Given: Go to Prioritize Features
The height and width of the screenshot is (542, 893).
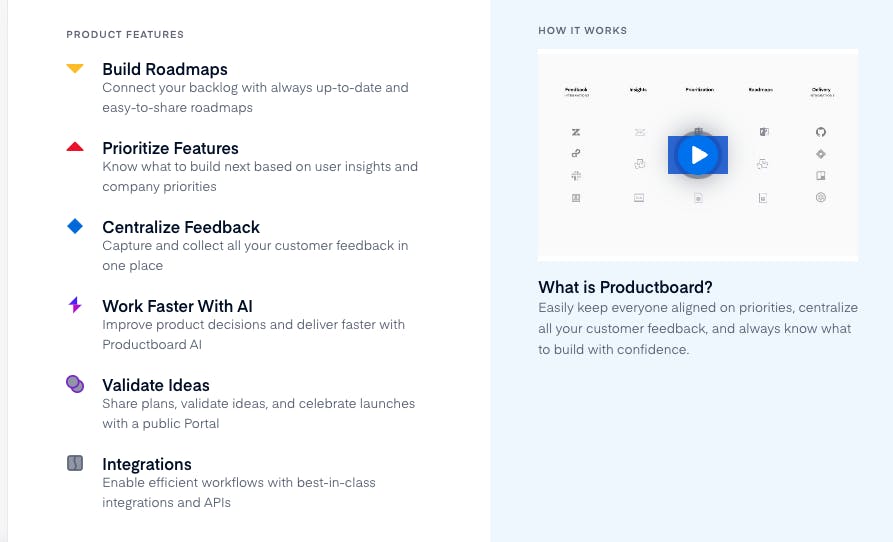Looking at the screenshot, I should pos(170,148).
